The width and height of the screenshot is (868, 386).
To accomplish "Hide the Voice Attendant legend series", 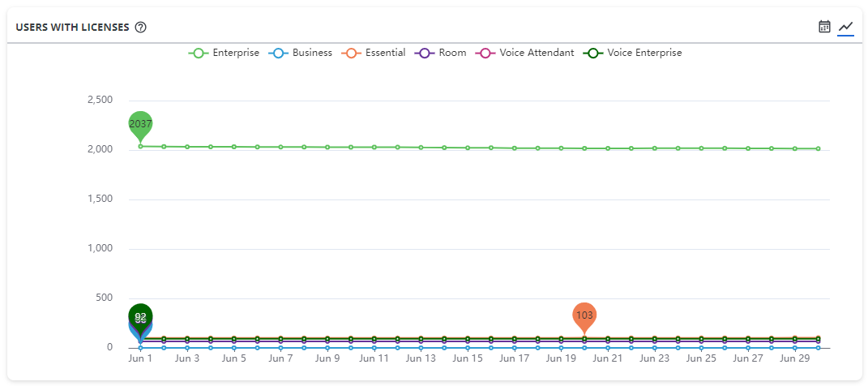I will point(524,54).
